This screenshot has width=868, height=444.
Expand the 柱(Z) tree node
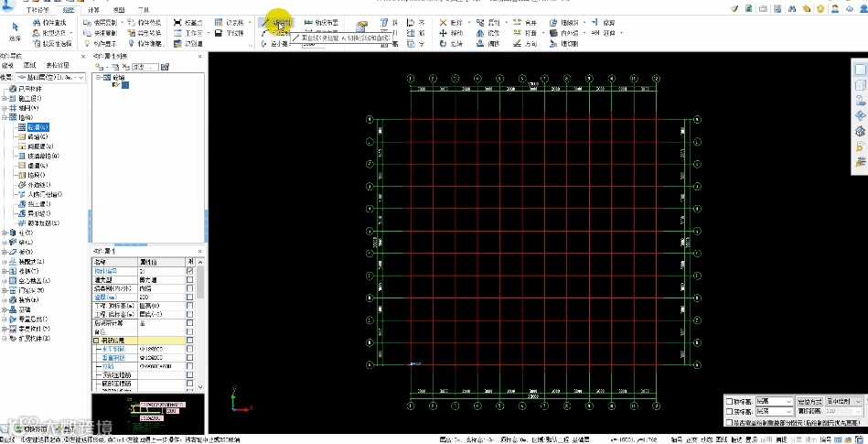coord(5,233)
